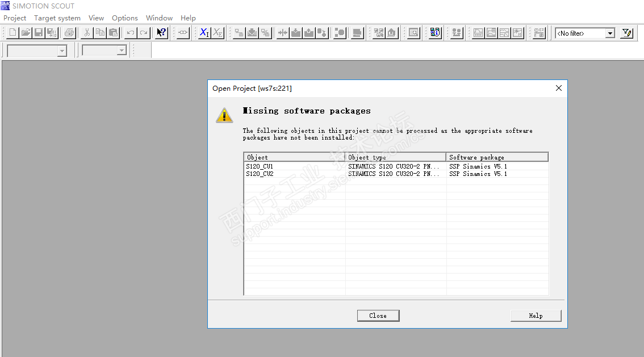Click the Close button in dialog
The height and width of the screenshot is (357, 644).
[378, 316]
